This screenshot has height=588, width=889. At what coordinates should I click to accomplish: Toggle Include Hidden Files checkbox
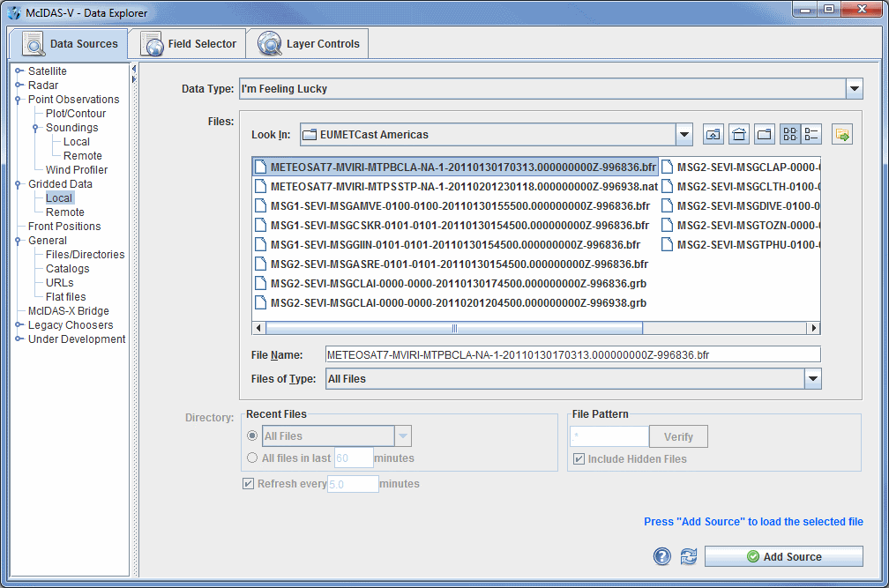pos(579,458)
